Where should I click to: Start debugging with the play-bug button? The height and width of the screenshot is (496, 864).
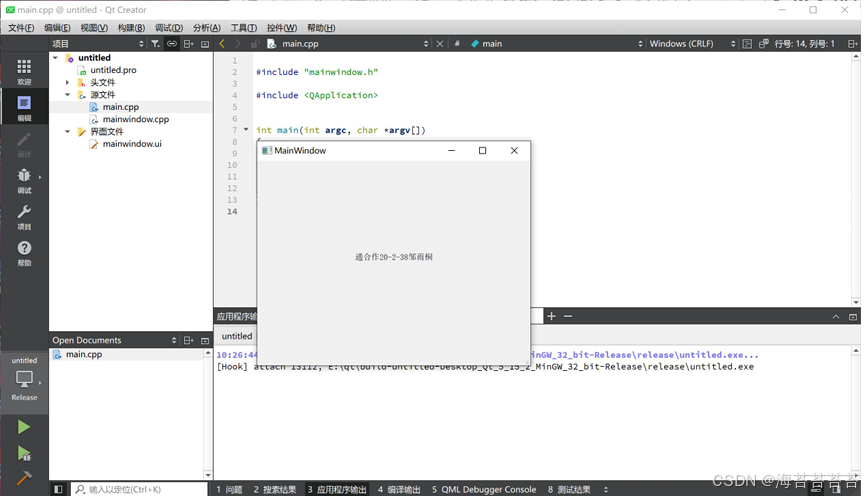pos(24,454)
